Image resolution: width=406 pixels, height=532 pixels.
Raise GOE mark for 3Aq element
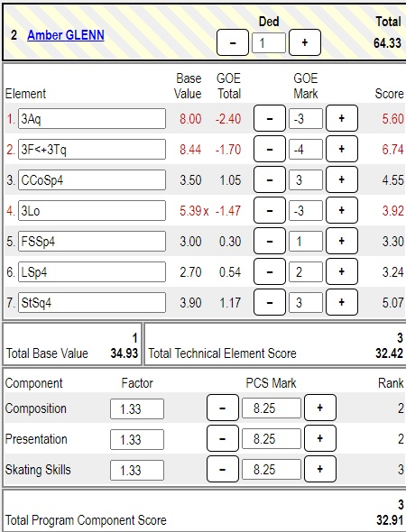point(342,118)
